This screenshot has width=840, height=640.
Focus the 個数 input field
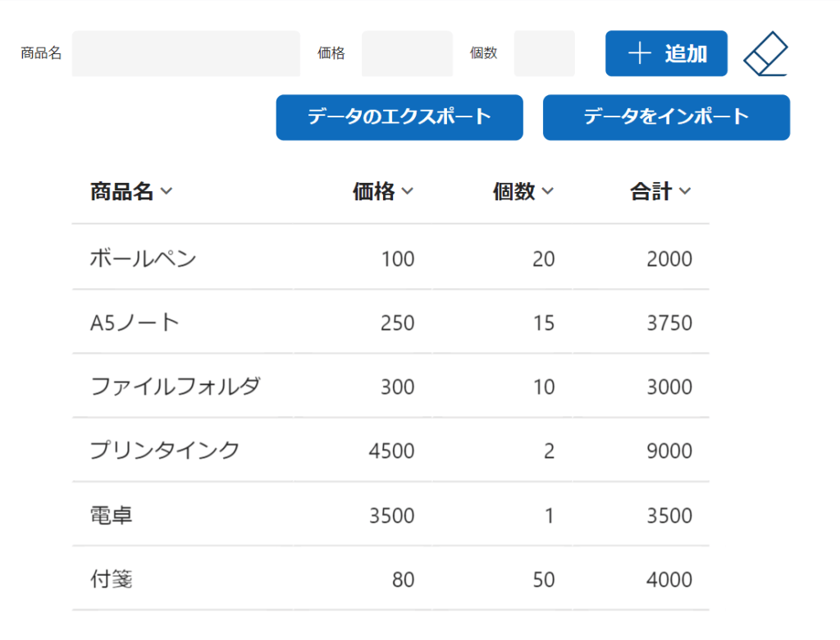click(x=544, y=54)
